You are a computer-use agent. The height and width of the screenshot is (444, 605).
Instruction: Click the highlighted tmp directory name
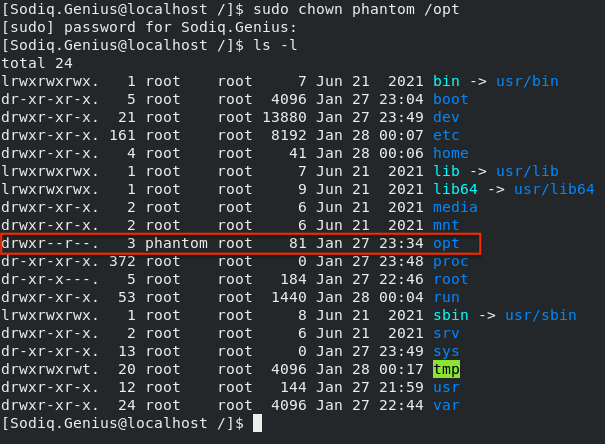(x=445, y=369)
